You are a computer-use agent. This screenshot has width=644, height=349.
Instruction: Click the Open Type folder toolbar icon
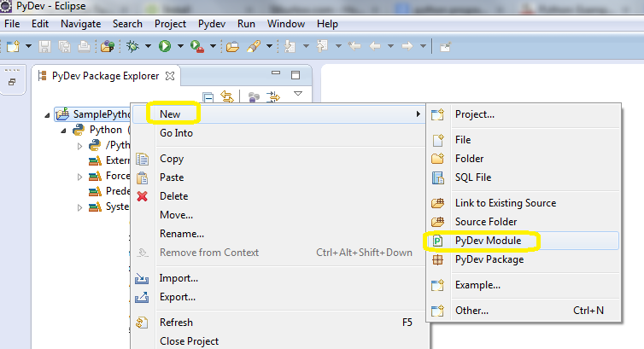coord(232,46)
